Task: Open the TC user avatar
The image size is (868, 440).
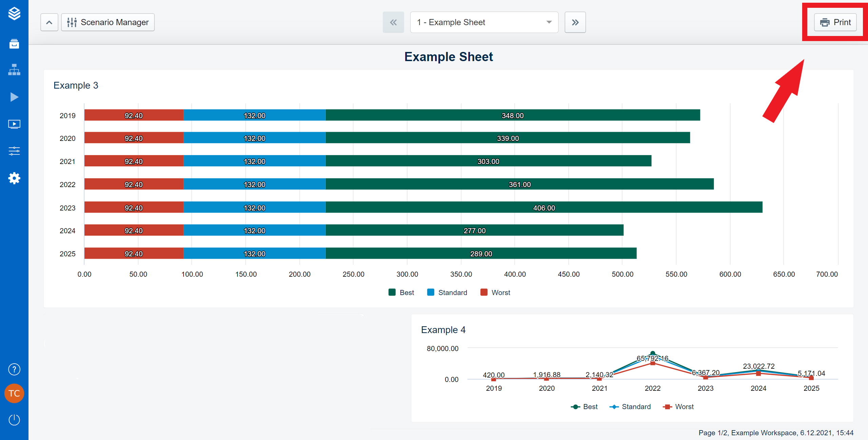Action: pos(14,393)
